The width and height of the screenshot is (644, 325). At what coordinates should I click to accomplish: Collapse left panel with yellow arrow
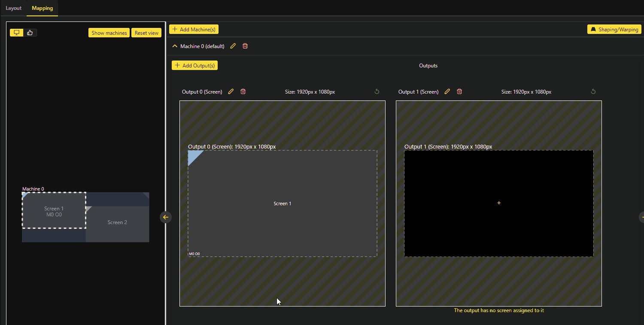(166, 217)
